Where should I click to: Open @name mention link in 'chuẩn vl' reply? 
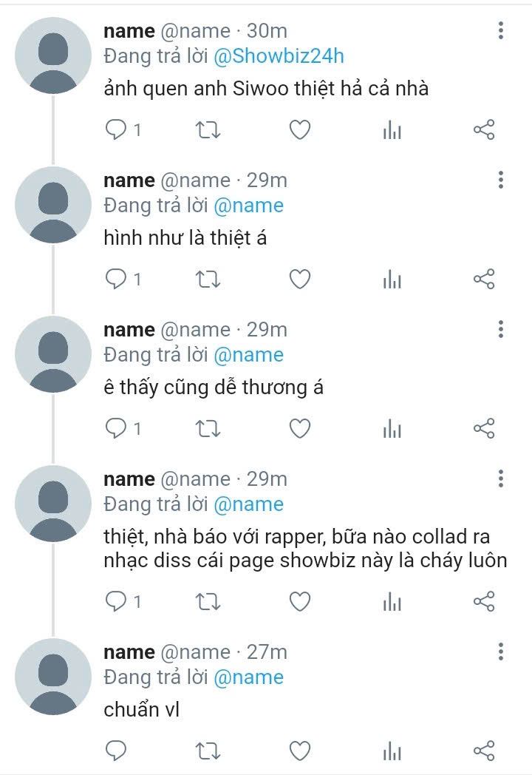pos(248,677)
